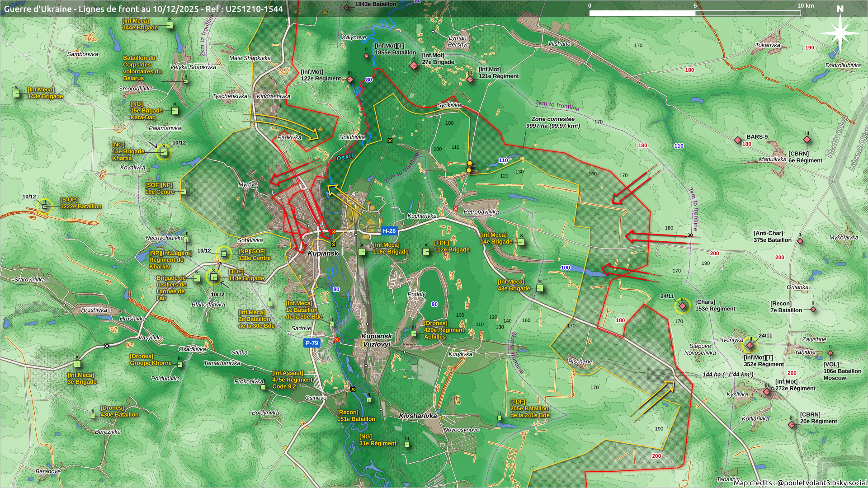Image resolution: width=868 pixels, height=488 pixels.
Task: Click the 116e Brigade unit marker
Action: [x=362, y=252]
